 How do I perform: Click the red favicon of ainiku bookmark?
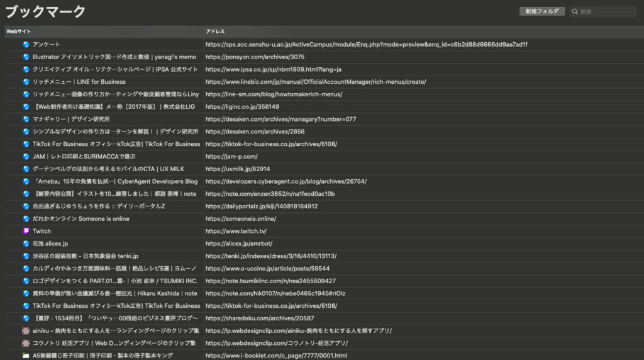tap(26, 331)
